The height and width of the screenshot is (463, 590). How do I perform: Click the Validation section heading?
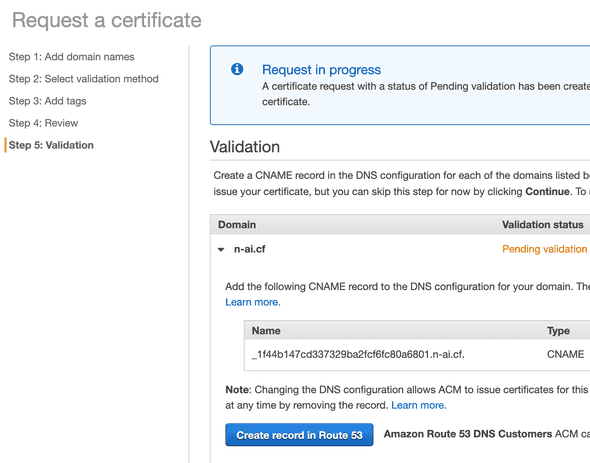(x=245, y=147)
